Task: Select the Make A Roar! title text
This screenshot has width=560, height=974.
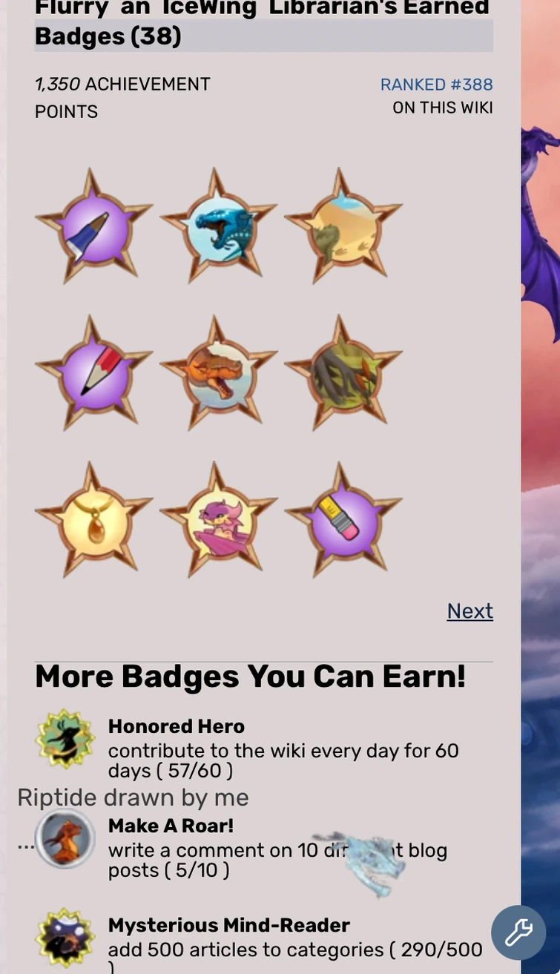Action: [171, 826]
